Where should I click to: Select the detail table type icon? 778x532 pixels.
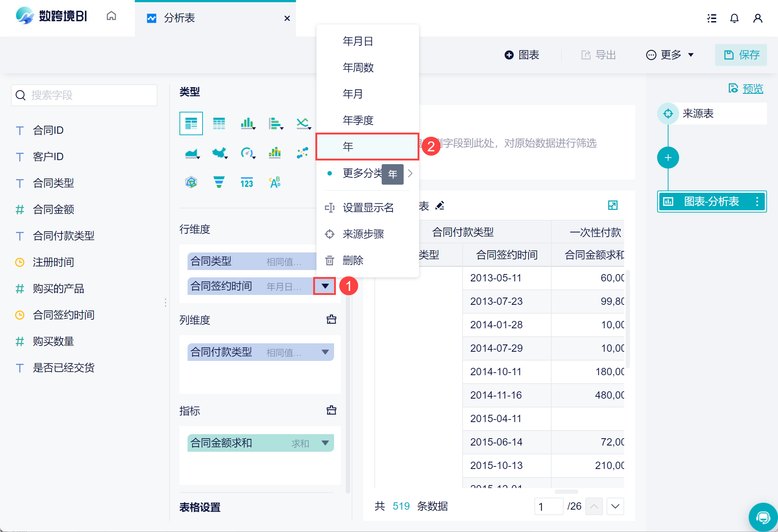tap(219, 123)
